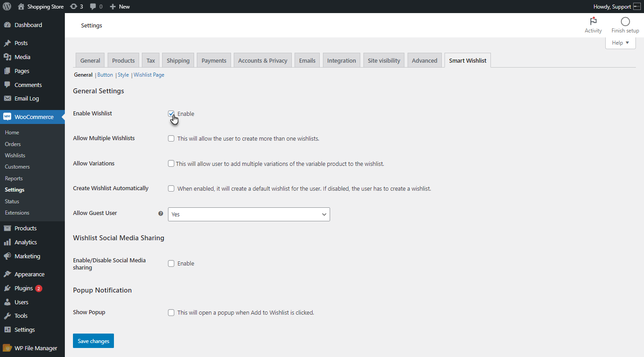Check the Allow Variations checkbox
Image resolution: width=644 pixels, height=357 pixels.
171,164
